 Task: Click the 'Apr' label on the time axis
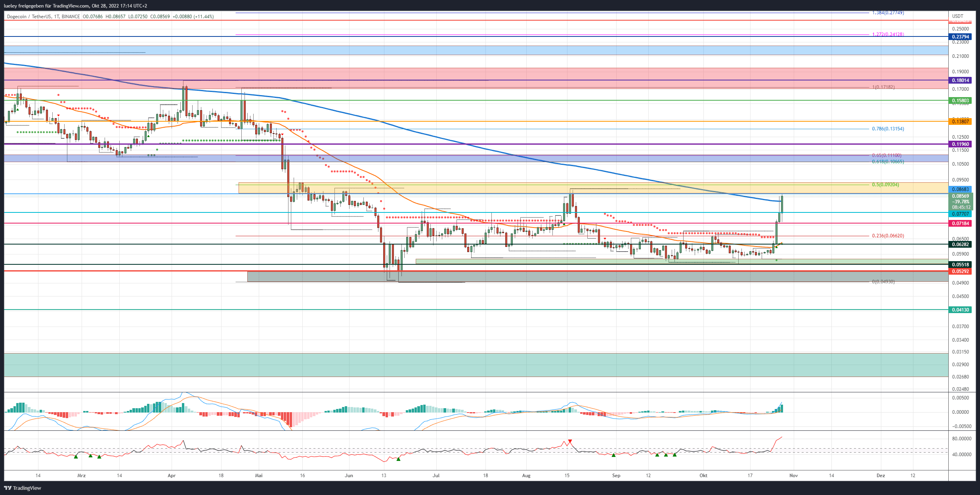[x=172, y=476]
